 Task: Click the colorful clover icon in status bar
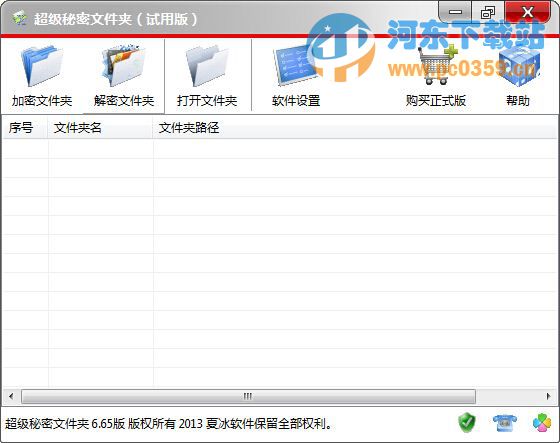coord(542,423)
